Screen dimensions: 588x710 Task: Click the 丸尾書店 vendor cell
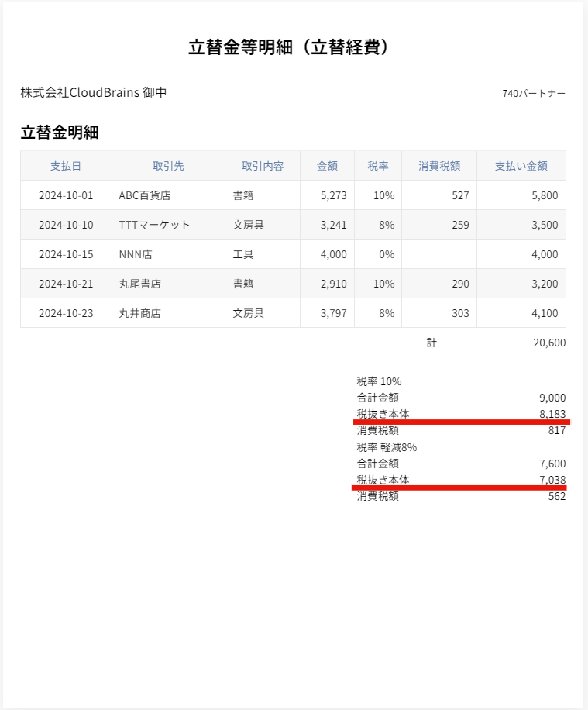click(168, 284)
